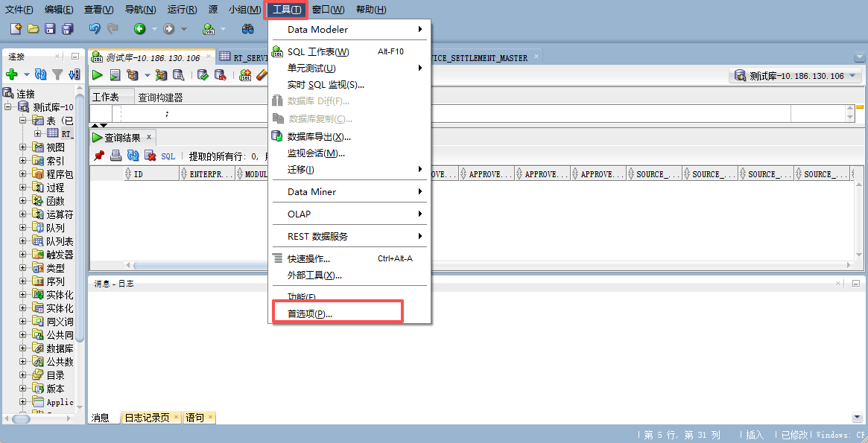Refresh query results with blue arrows icon
Image resolution: width=868 pixels, height=443 pixels.
pyautogui.click(x=133, y=156)
